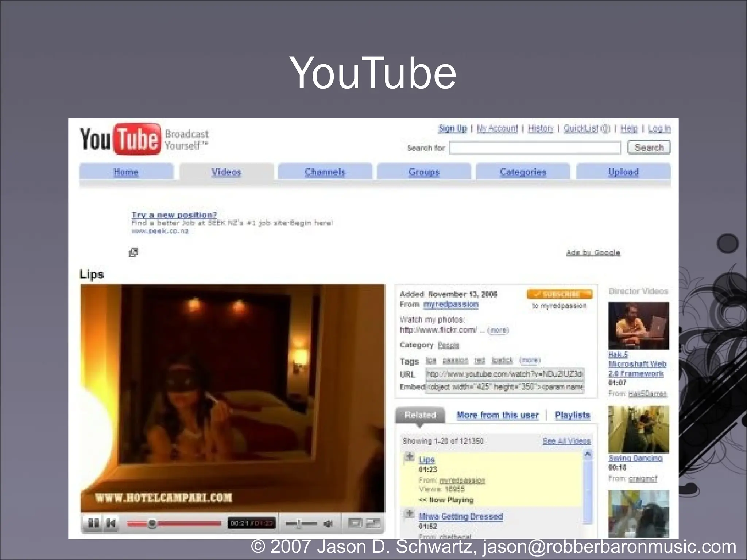
Task: Select More from this user tab
Action: pyautogui.click(x=498, y=415)
